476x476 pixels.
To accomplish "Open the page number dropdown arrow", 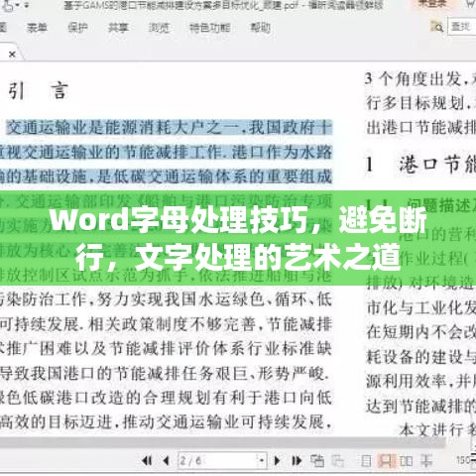I will [262, 460].
